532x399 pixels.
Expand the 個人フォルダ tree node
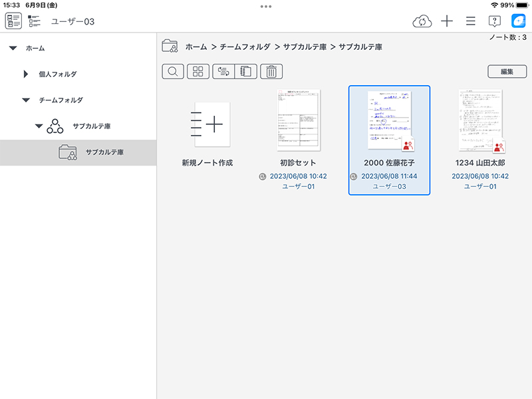26,74
